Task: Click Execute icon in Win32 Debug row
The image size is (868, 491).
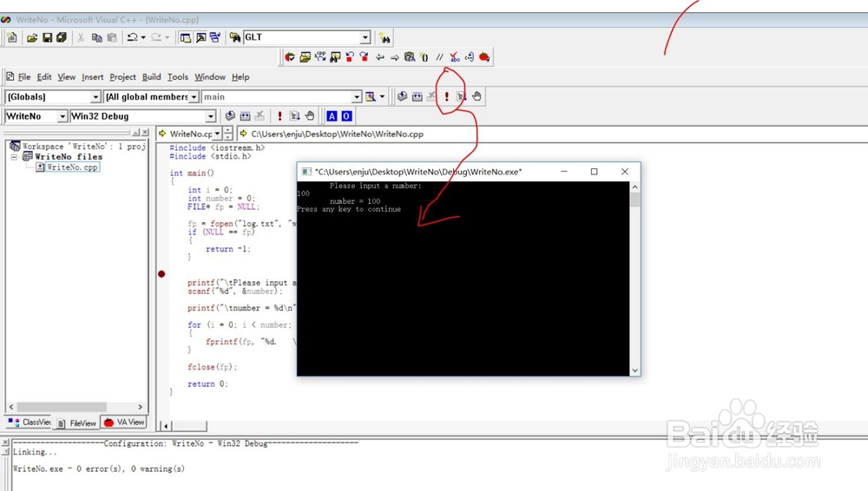Action: 279,115
